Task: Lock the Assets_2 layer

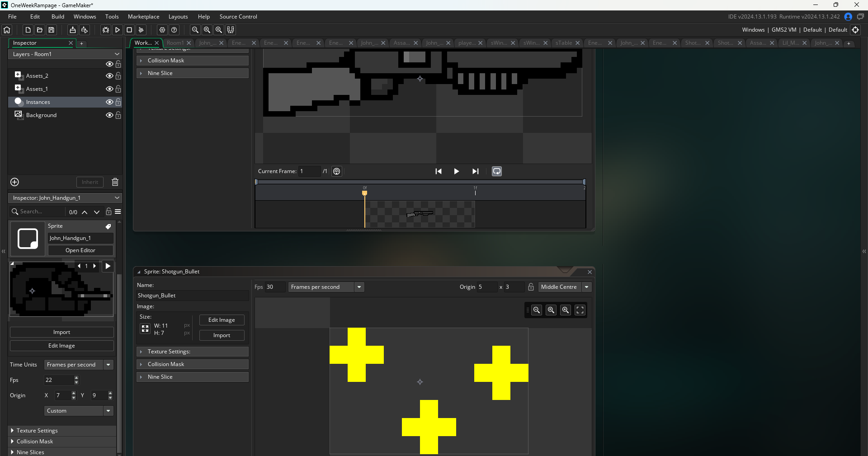Action: point(118,76)
